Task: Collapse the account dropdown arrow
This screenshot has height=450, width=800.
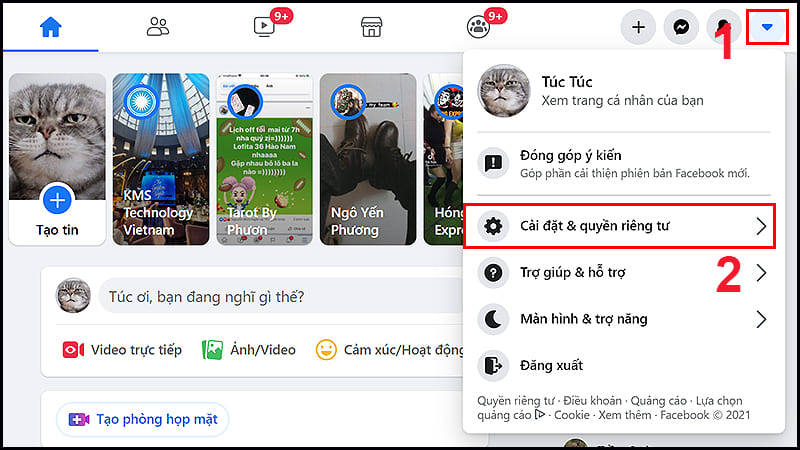Action: (x=766, y=27)
